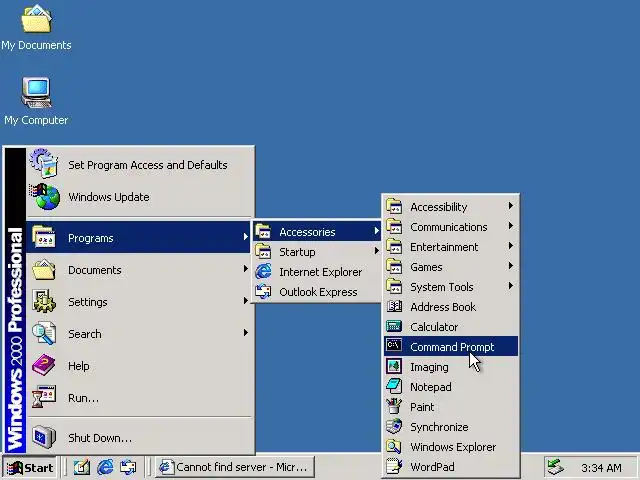
Task: Expand the Documents submenu arrow
Action: [x=245, y=269]
